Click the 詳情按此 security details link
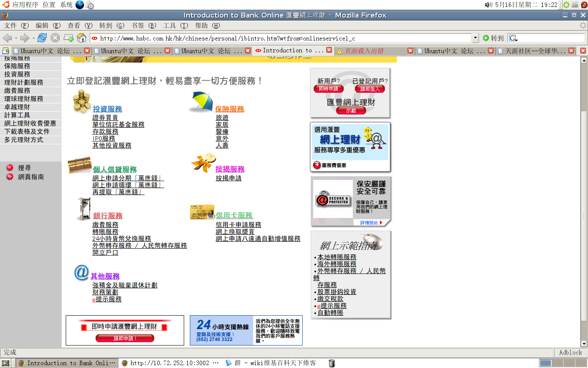Viewport: 588px width, 368px height. click(371, 223)
